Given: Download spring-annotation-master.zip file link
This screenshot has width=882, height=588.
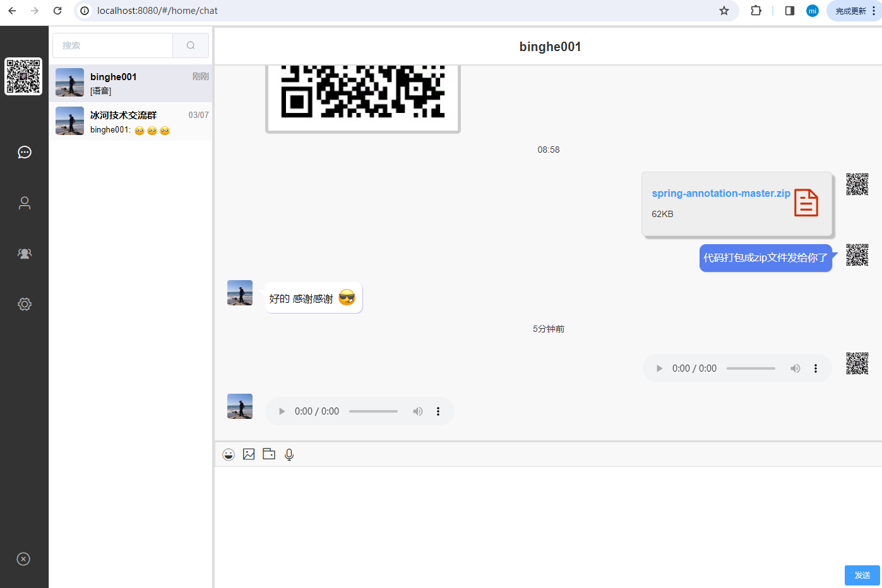Looking at the screenshot, I should pyautogui.click(x=721, y=194).
